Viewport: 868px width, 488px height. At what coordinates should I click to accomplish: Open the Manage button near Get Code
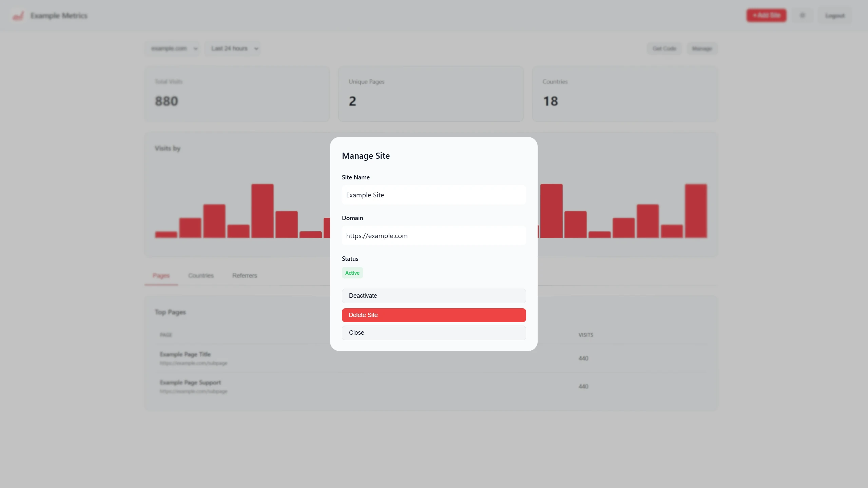[x=701, y=48]
